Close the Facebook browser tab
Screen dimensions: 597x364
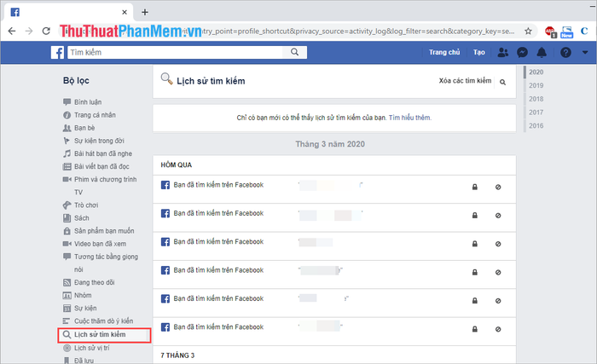click(x=125, y=12)
